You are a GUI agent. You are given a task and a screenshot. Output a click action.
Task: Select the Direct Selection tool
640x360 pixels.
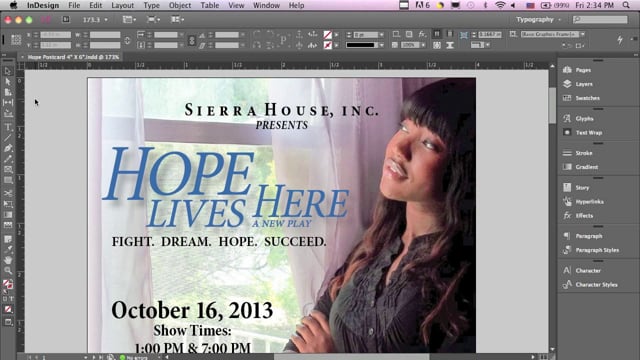click(x=8, y=82)
